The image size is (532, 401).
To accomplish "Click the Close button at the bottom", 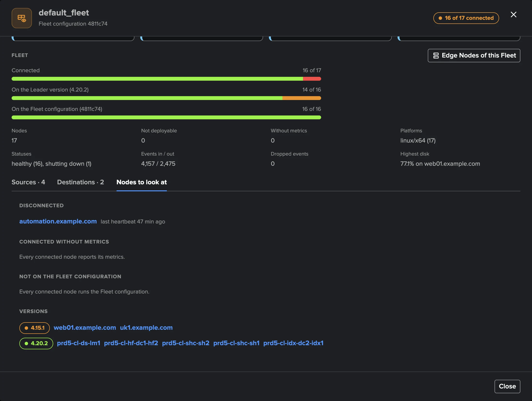I will pyautogui.click(x=507, y=386).
